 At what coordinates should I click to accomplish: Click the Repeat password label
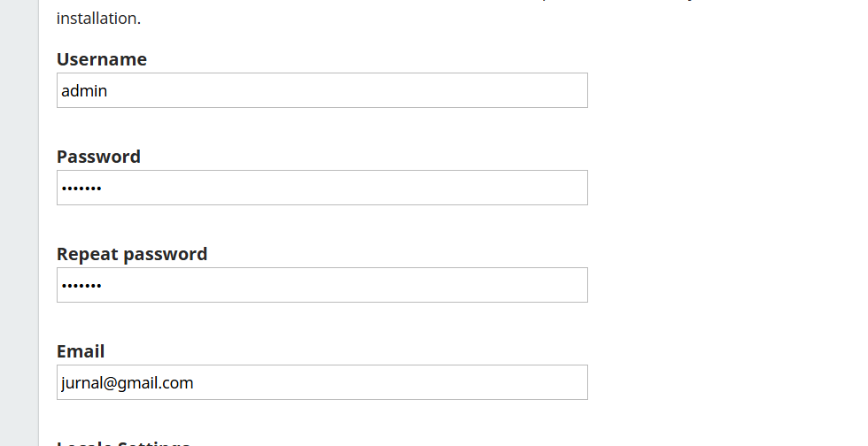pos(132,254)
